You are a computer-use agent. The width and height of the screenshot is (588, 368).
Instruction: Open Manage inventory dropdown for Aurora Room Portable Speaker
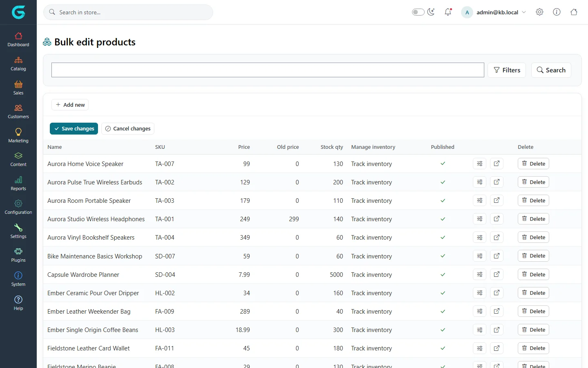372,201
